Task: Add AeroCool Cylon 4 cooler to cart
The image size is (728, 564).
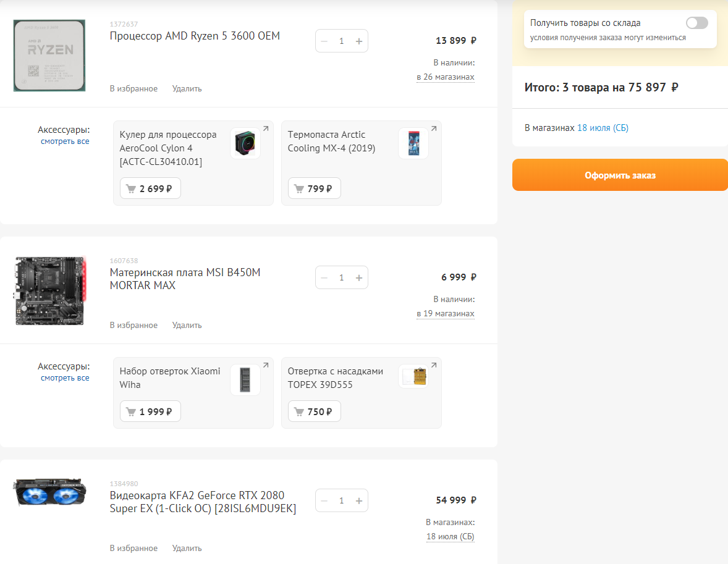Action: tap(150, 188)
